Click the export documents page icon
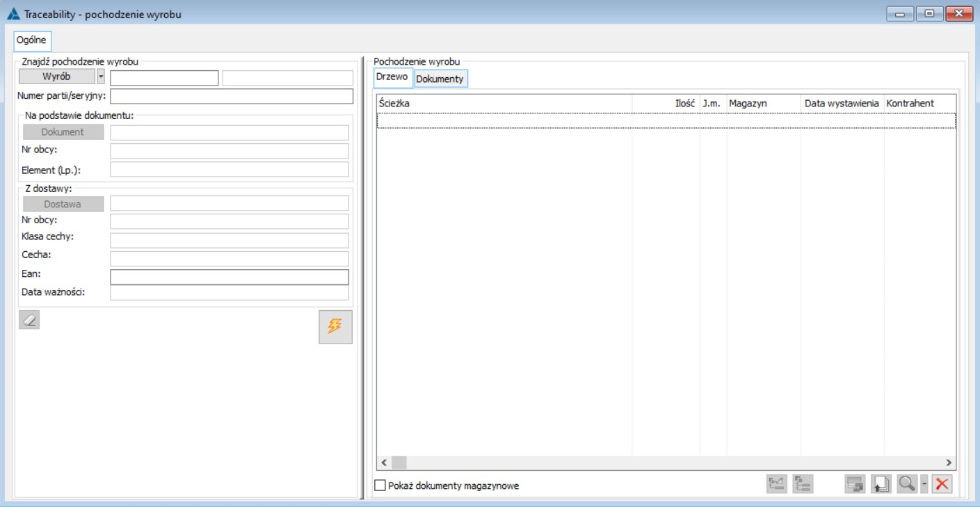This screenshot has width=980, height=507. 881,484
